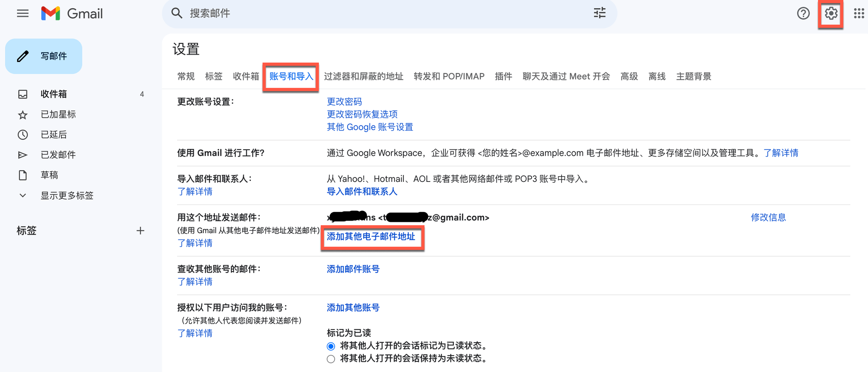Screen dimensions: 868x372
Task: Click the 更改密码恢复选项 link
Action: coord(362,114)
